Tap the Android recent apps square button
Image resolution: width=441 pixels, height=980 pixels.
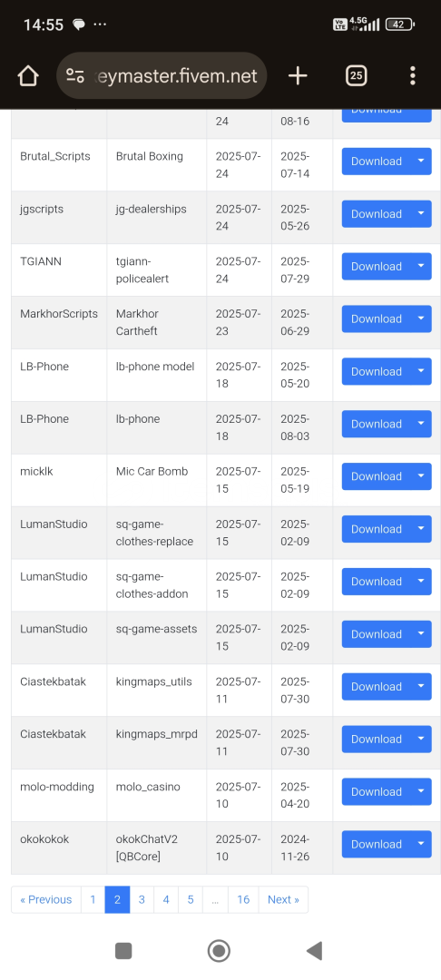click(123, 951)
